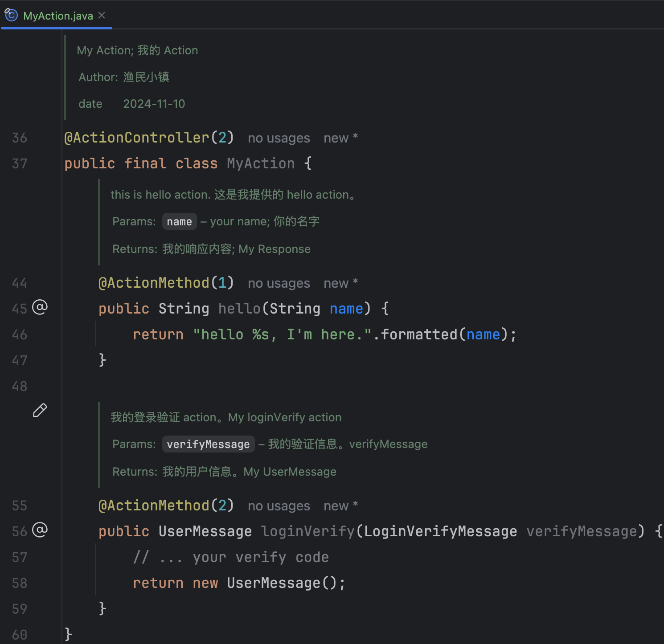Image resolution: width=664 pixels, height=644 pixels.
Task: Click line number 37 in gutter
Action: pos(20,164)
